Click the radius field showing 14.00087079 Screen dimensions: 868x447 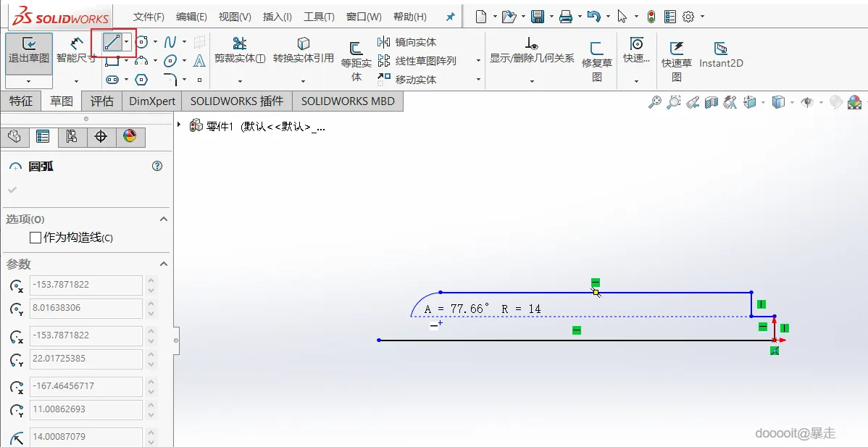click(x=85, y=436)
